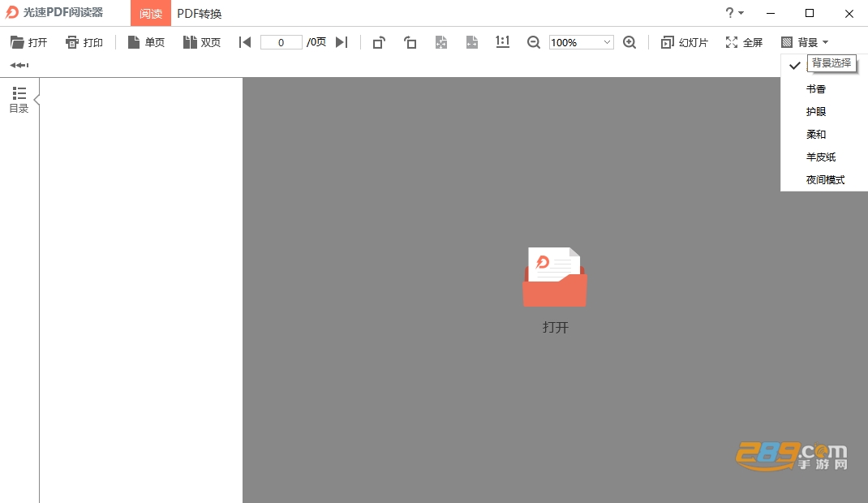Image resolution: width=868 pixels, height=503 pixels.
Task: Start slideshow mode (幻灯片)
Action: pyautogui.click(x=684, y=42)
